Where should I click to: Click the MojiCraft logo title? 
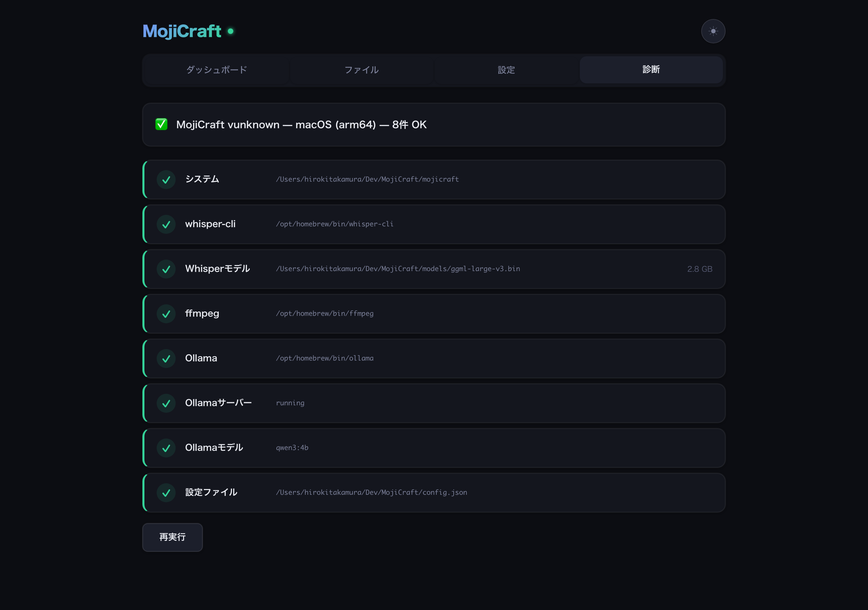182,31
